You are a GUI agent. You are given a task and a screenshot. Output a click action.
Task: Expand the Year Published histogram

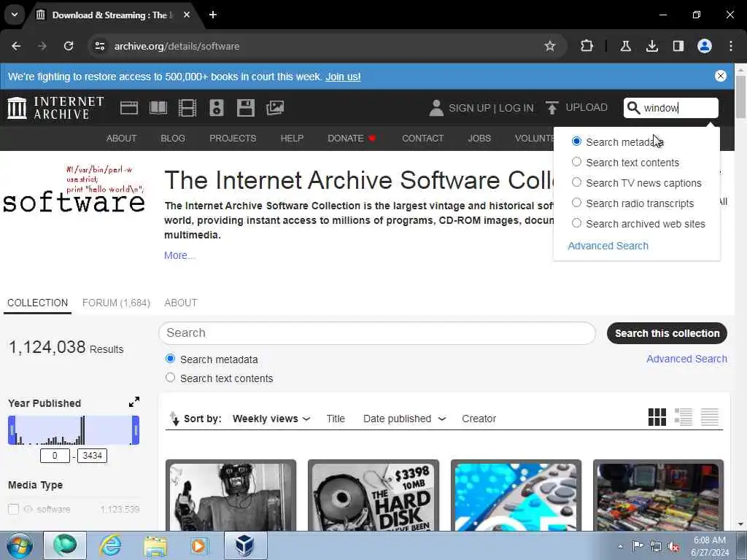(x=134, y=402)
